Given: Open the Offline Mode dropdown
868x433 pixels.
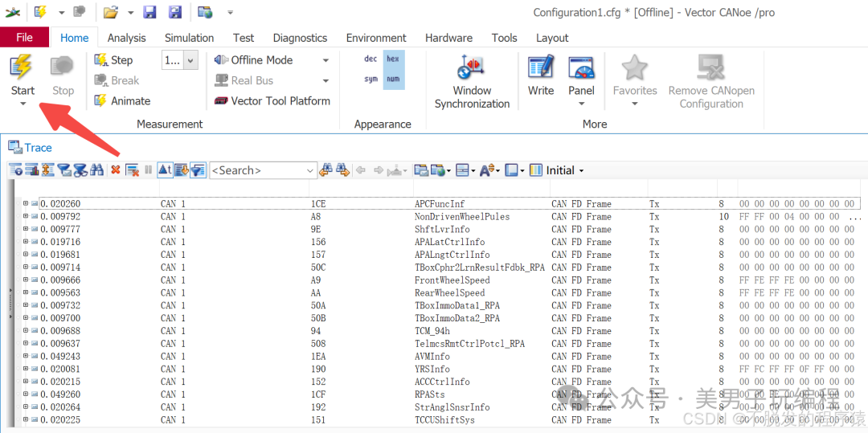Looking at the screenshot, I should (x=325, y=60).
